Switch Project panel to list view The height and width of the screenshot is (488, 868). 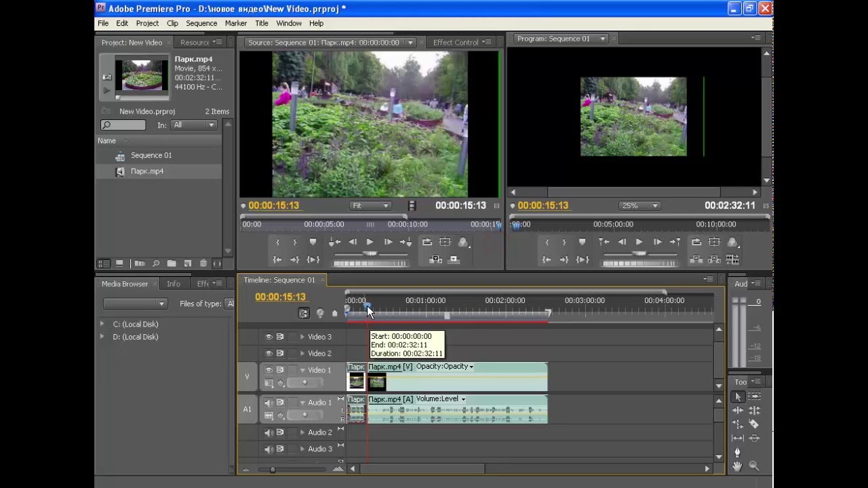104,263
